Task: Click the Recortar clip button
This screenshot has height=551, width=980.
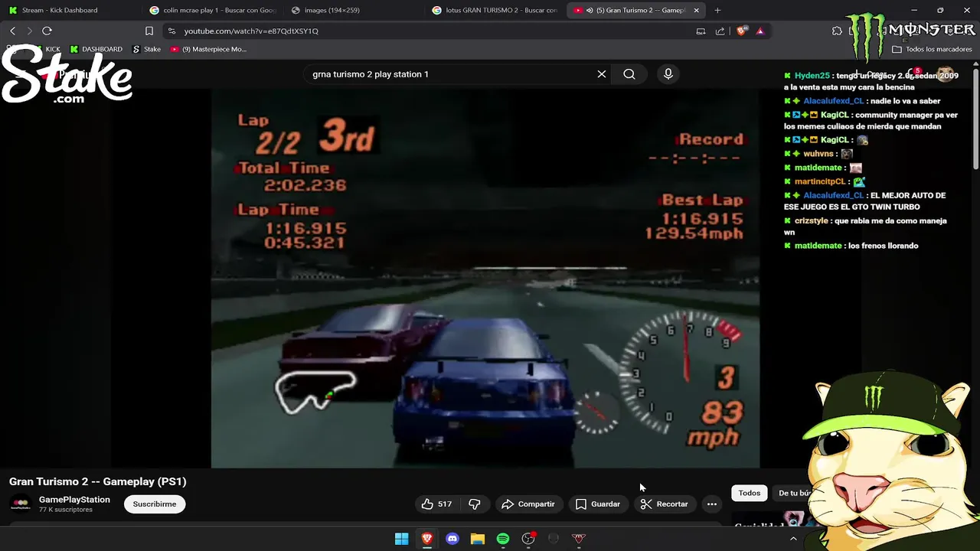Action: point(665,504)
